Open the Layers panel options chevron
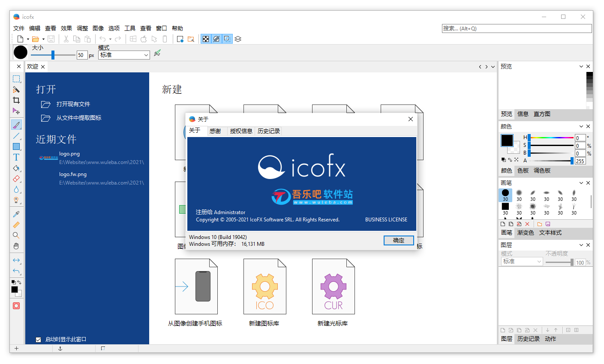The image size is (604, 364). (x=581, y=245)
